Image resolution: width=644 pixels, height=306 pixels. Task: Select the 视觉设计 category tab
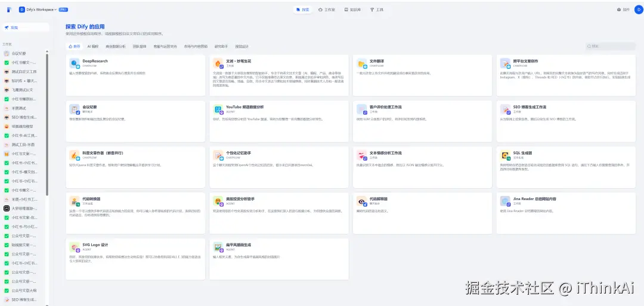click(x=242, y=46)
